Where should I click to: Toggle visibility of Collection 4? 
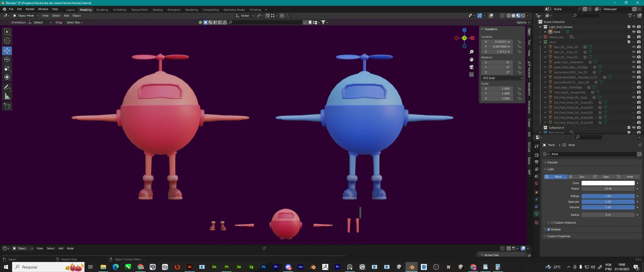[x=634, y=128]
